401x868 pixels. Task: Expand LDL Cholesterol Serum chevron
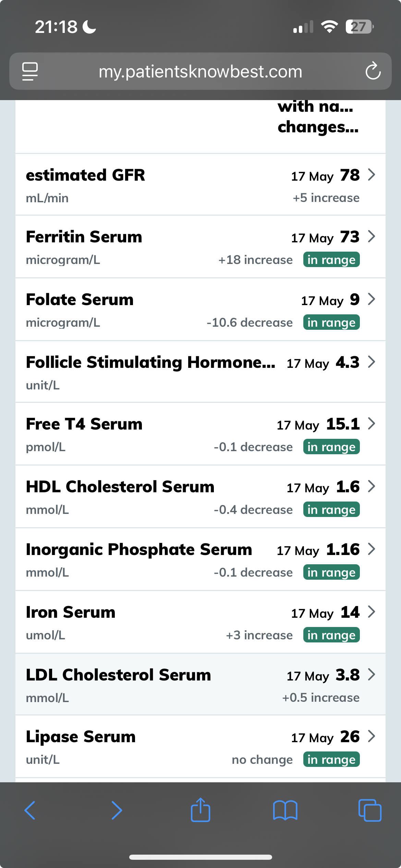click(x=372, y=675)
